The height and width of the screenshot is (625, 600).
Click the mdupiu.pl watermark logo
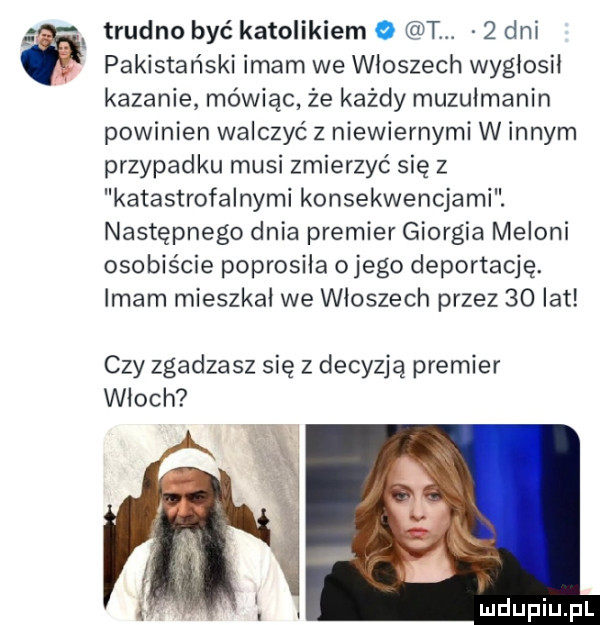[538, 609]
